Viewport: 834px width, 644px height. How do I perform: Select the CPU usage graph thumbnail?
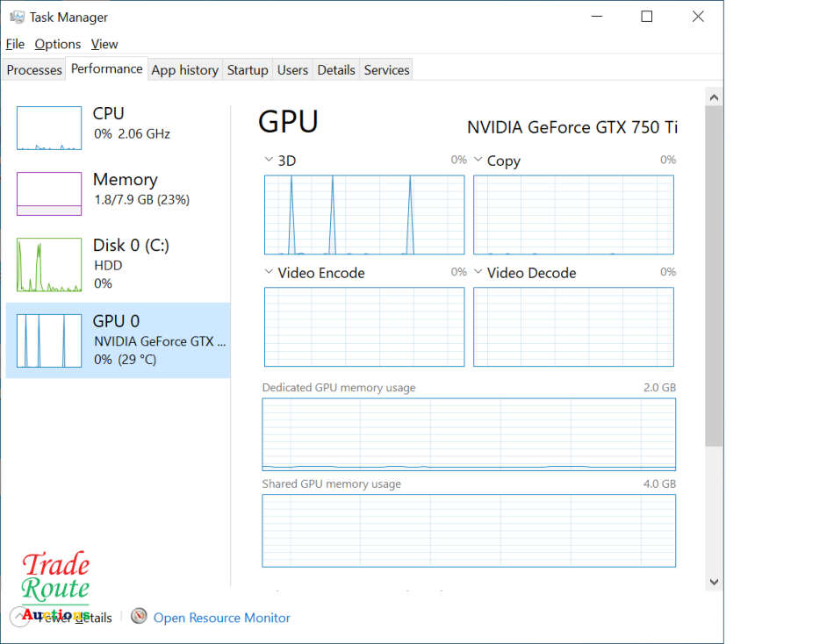(49, 128)
